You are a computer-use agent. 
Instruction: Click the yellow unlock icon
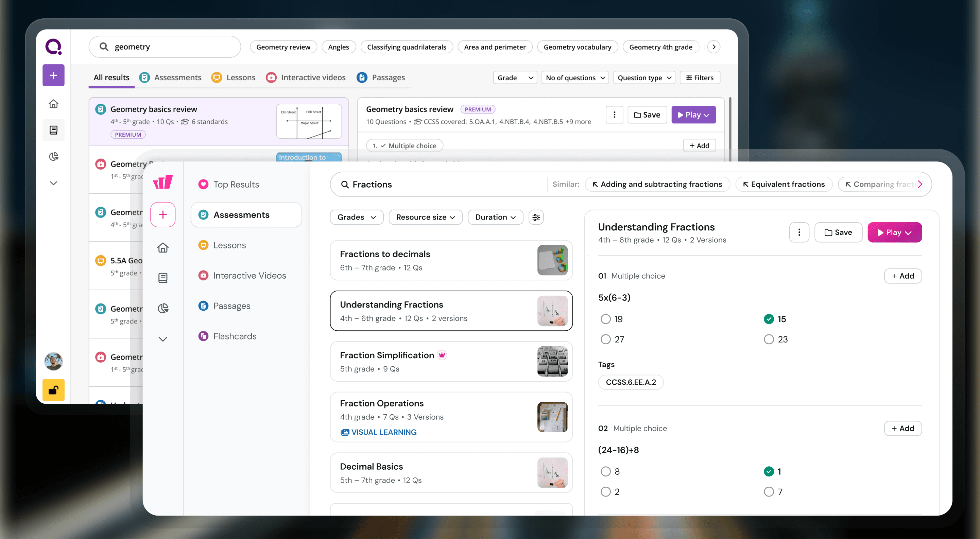pos(53,390)
